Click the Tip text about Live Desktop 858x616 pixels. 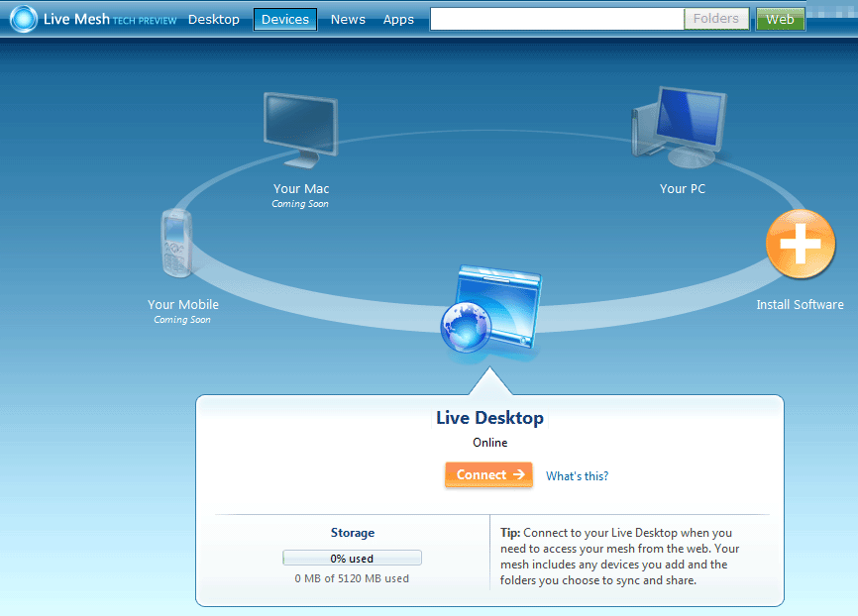click(619, 557)
